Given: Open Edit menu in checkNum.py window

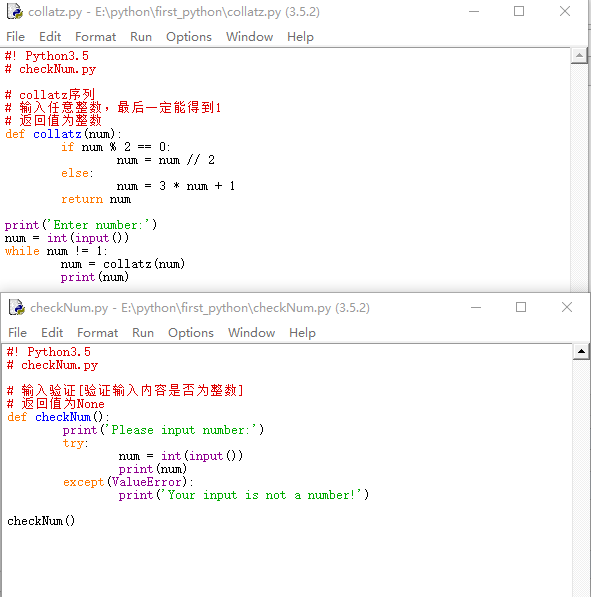Looking at the screenshot, I should (52, 333).
